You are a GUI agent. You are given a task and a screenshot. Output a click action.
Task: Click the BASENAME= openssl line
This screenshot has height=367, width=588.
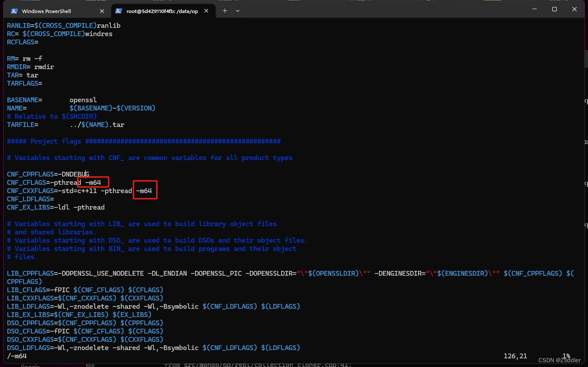(x=52, y=100)
